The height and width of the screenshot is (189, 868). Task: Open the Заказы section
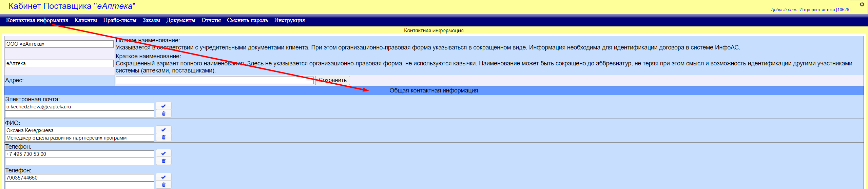[151, 20]
